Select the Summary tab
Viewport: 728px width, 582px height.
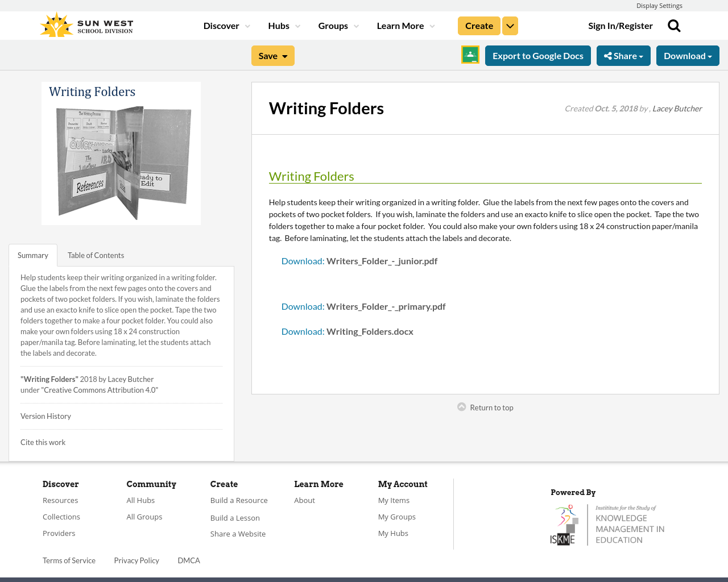pos(32,255)
